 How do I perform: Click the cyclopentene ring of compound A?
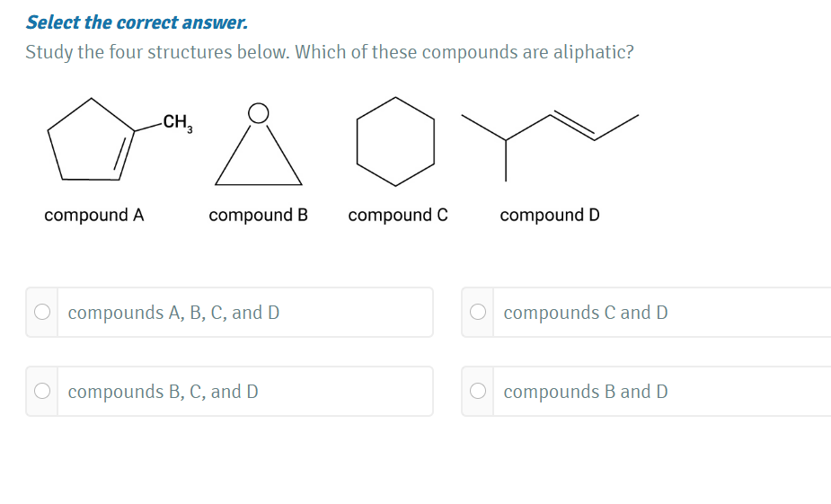pos(91,140)
